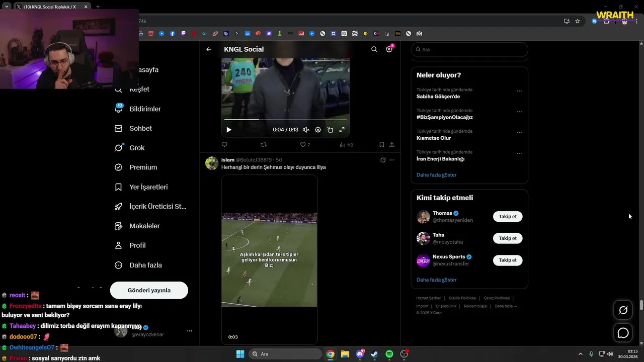Open options for #BizŞampiyonOlacağız trend
Image resolution: width=644 pixels, height=362 pixels.
519,112
